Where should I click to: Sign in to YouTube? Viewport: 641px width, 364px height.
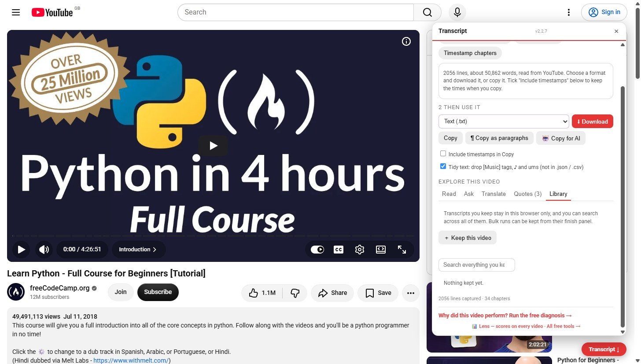[604, 12]
